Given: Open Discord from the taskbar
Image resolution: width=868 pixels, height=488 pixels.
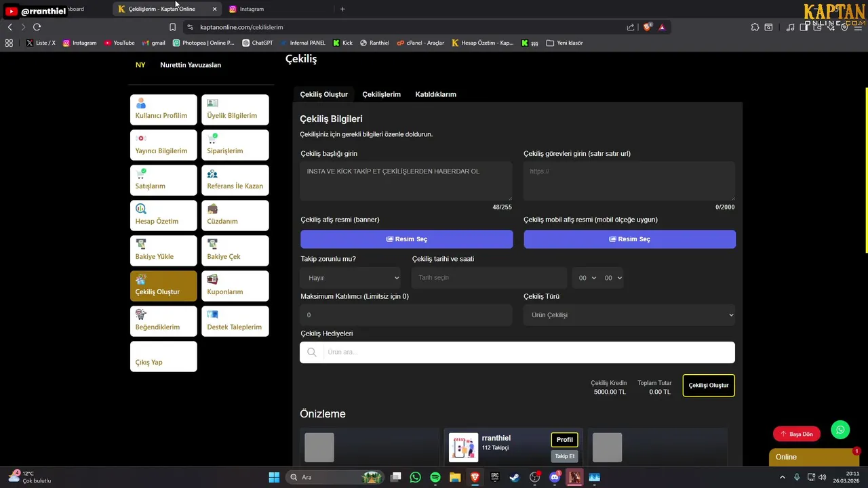Looking at the screenshot, I should 555,477.
